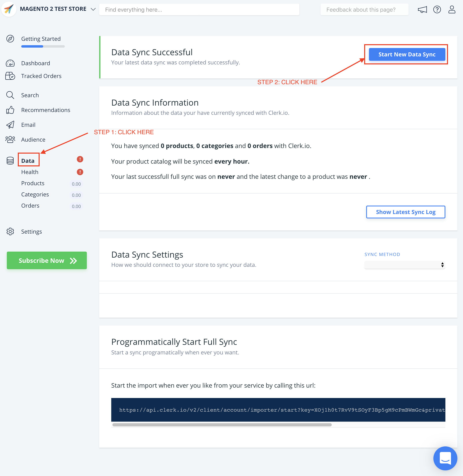This screenshot has height=476, width=463.
Task: Expand the Magento 2 Test Store dropdown
Action: (93, 9)
